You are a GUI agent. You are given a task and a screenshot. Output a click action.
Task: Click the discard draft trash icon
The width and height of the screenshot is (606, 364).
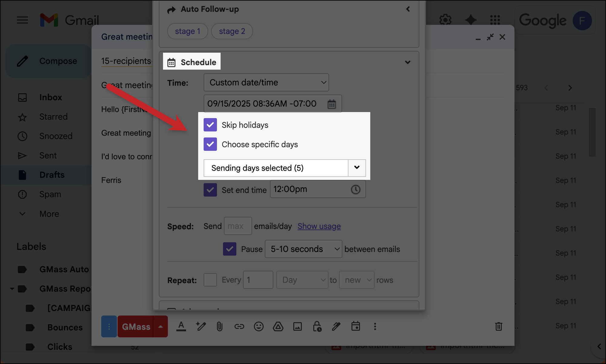pos(498,326)
